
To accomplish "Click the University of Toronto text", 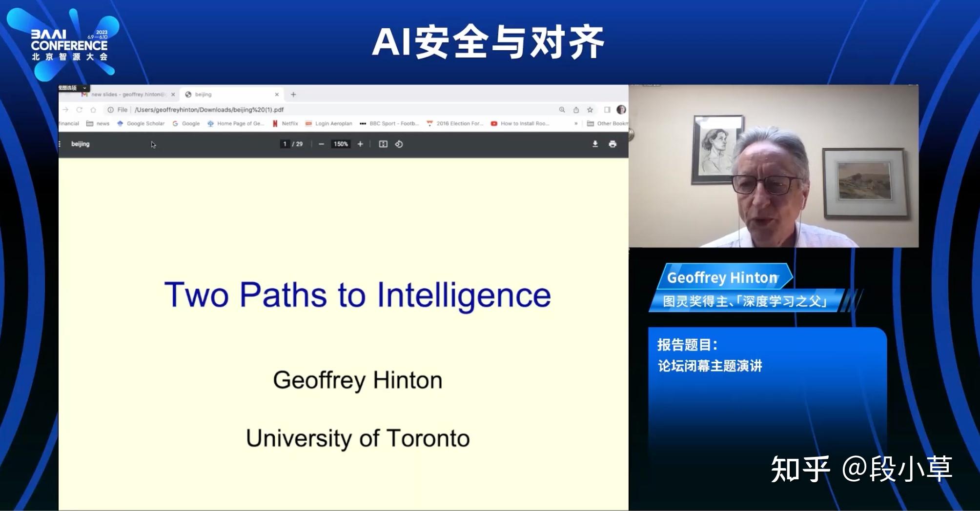I will [x=358, y=438].
